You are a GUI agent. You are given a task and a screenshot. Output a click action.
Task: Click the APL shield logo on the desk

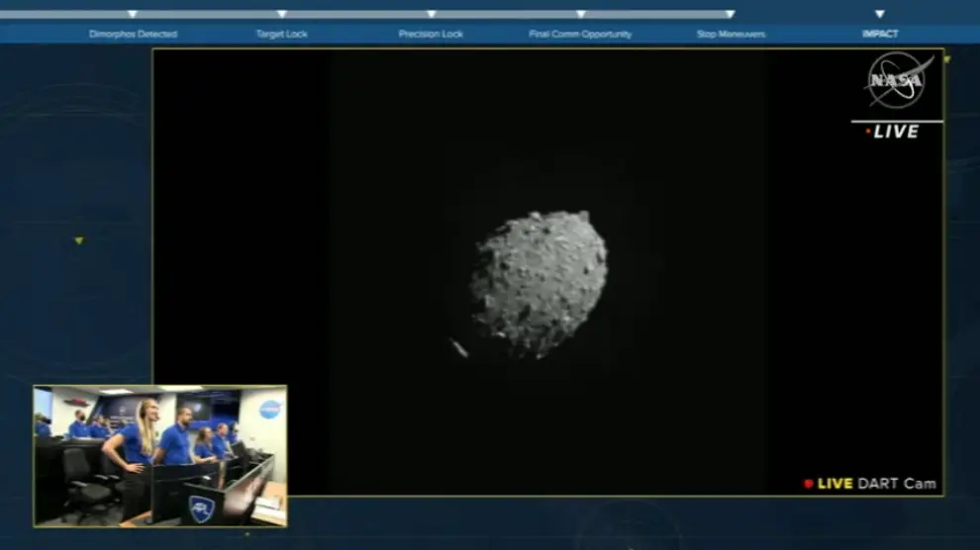201,509
